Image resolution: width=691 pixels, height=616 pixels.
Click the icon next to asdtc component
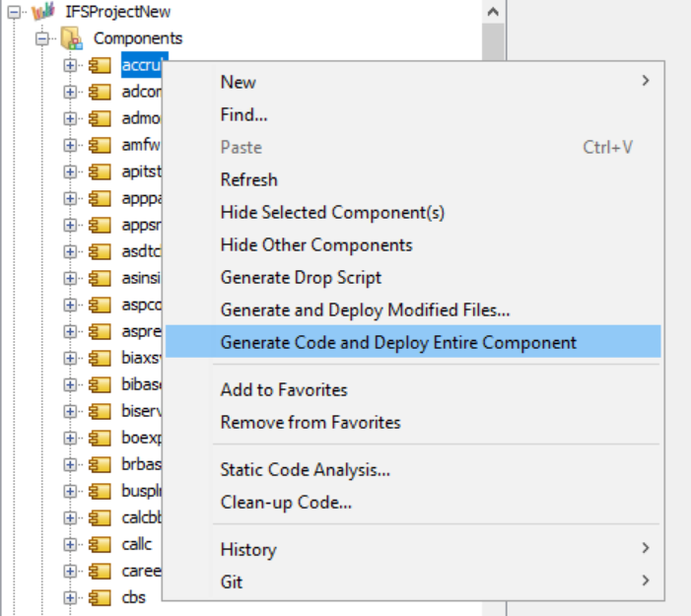click(100, 251)
